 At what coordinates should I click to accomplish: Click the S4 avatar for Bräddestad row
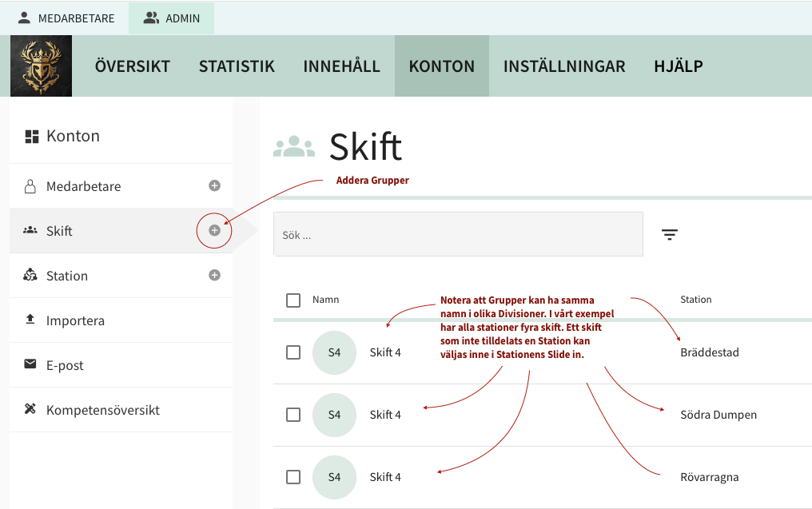coord(334,352)
